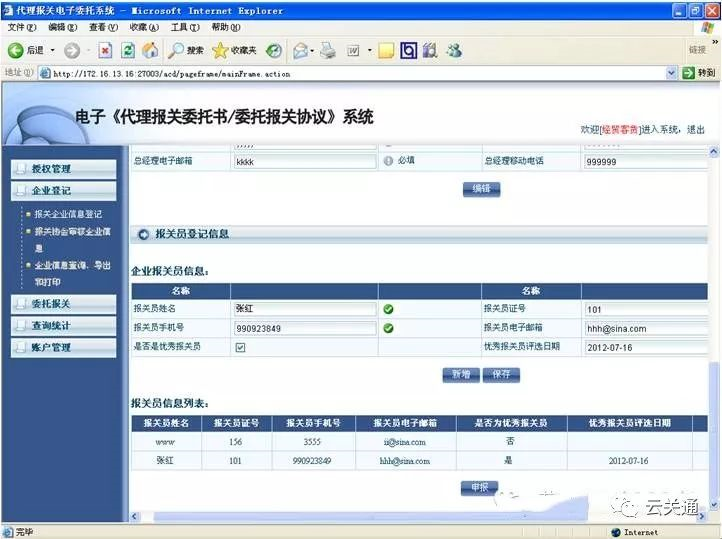
Task: Open the 帮助 menu
Action: tap(226, 28)
